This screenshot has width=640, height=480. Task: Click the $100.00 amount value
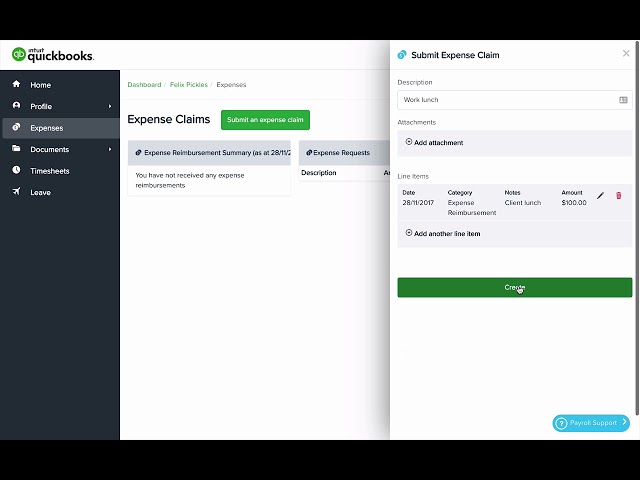tap(574, 202)
